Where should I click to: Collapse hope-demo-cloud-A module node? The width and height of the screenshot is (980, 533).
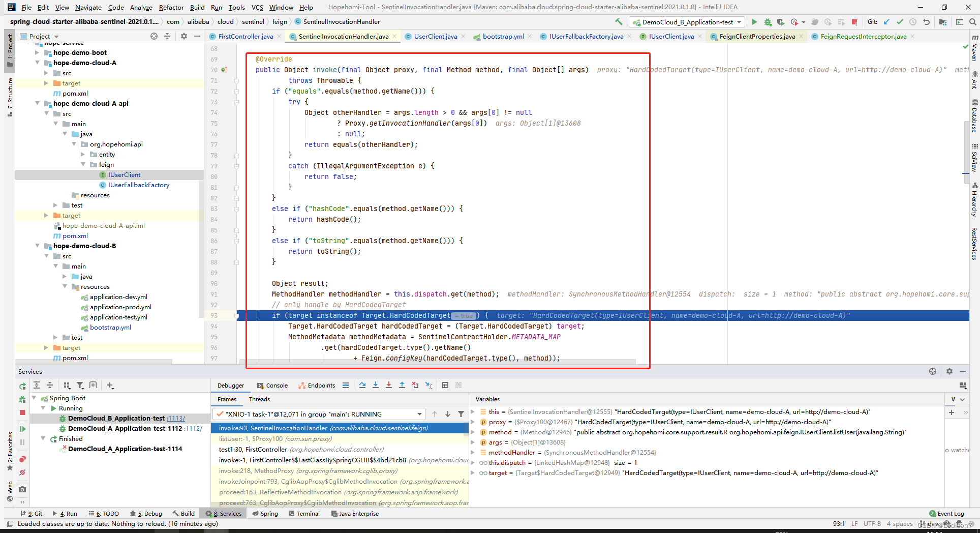tap(38, 63)
